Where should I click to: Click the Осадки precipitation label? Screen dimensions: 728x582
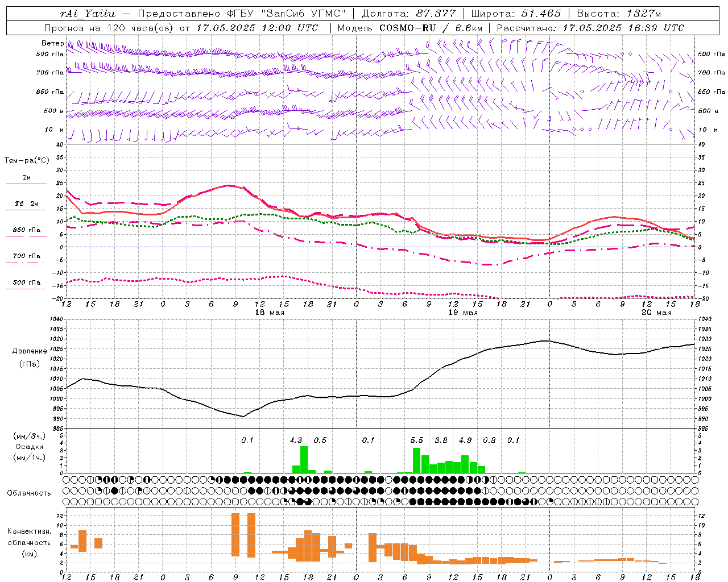click(30, 447)
